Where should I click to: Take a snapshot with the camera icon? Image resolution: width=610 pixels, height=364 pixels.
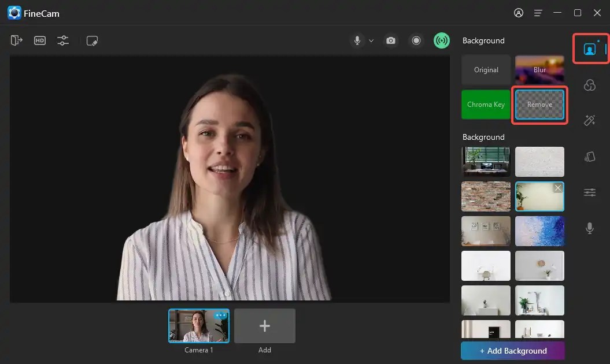click(x=390, y=40)
